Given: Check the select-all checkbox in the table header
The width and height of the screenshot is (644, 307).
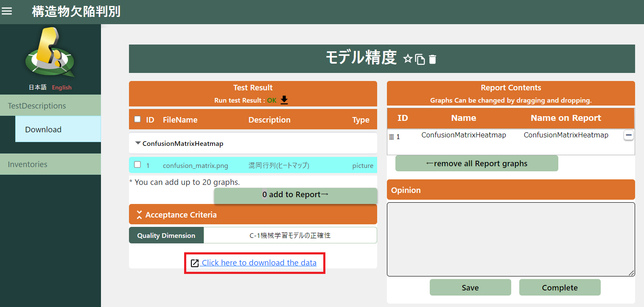Looking at the screenshot, I should tap(137, 119).
